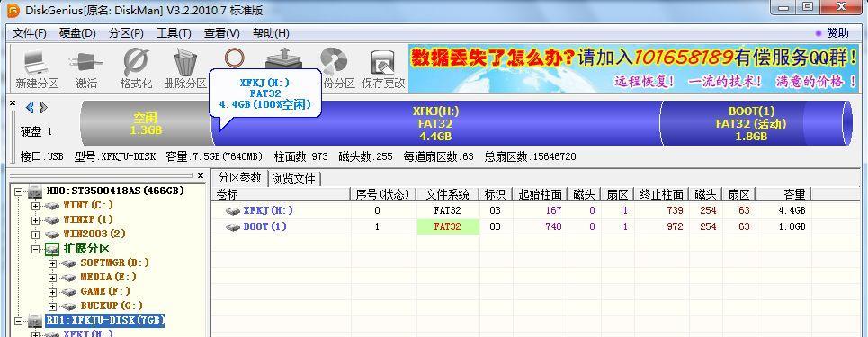868x337 pixels.
Task: Click the 删除分区 delete partition icon
Action: (x=185, y=68)
